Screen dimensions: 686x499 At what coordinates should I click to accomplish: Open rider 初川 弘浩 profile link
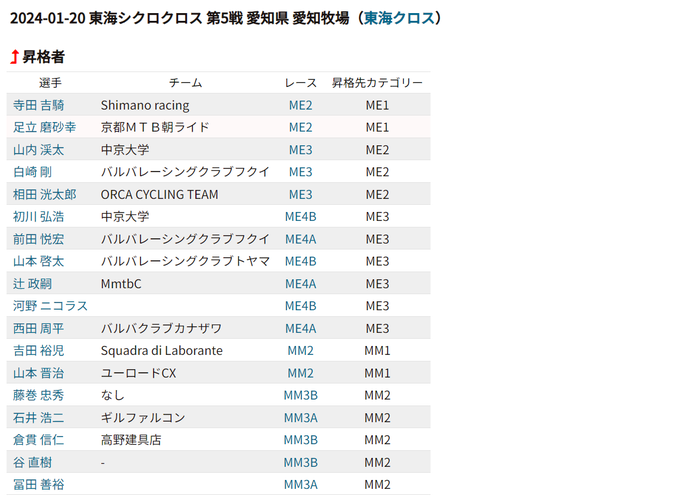click(38, 216)
